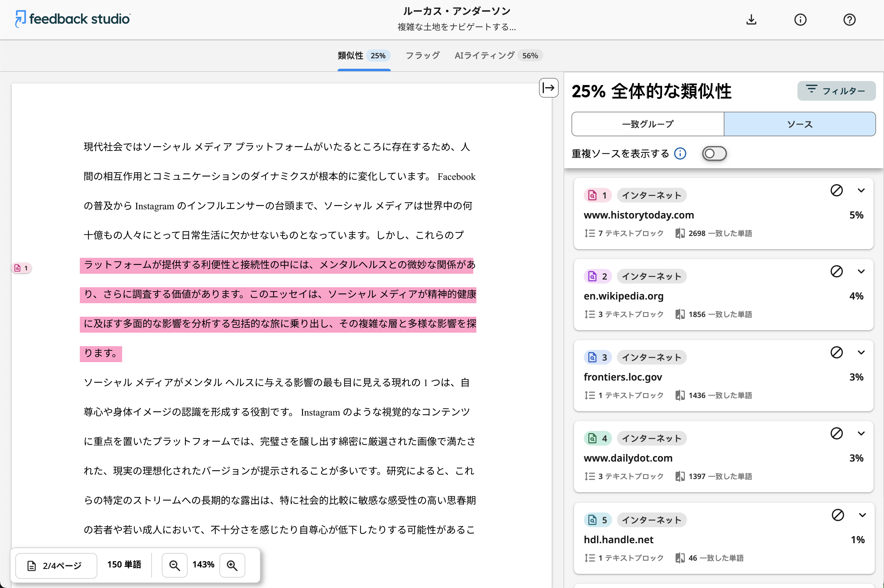Expand the www.dailydot.com source card
Screen dimensions: 884x588
(861, 434)
